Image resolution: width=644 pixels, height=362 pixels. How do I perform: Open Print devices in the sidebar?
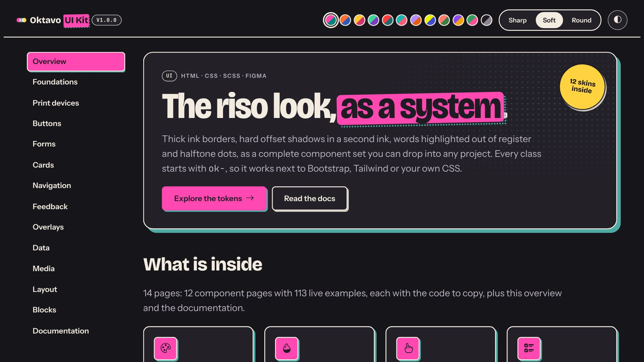[x=76, y=103]
